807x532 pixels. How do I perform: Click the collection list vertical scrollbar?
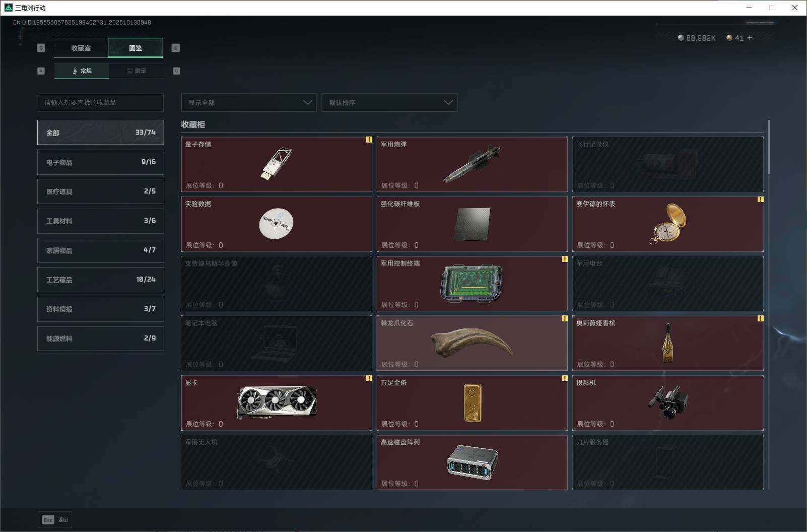click(769, 147)
